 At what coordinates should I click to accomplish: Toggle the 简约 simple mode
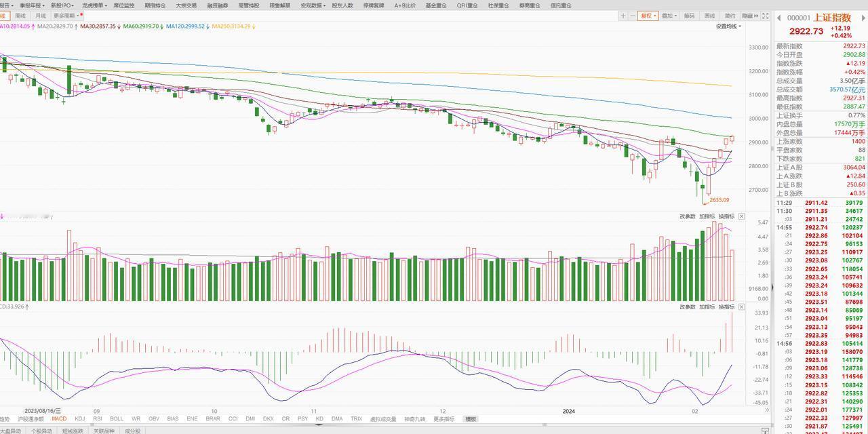pyautogui.click(x=730, y=16)
